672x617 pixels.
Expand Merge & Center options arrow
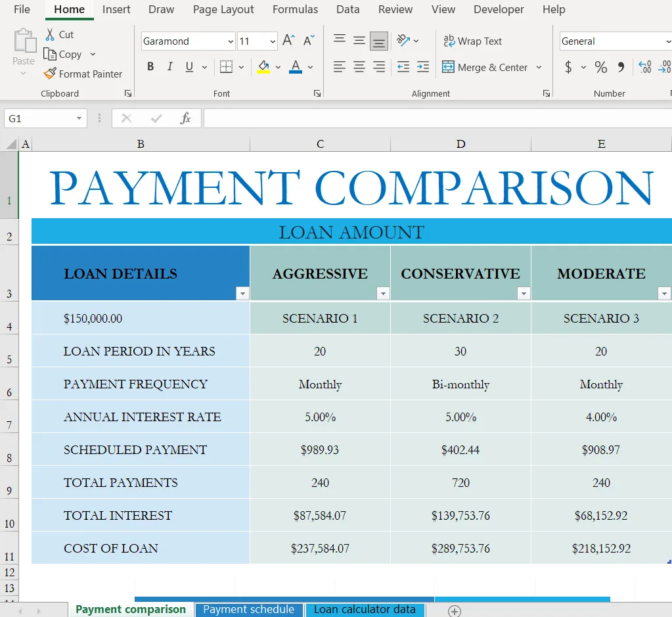pyautogui.click(x=539, y=67)
